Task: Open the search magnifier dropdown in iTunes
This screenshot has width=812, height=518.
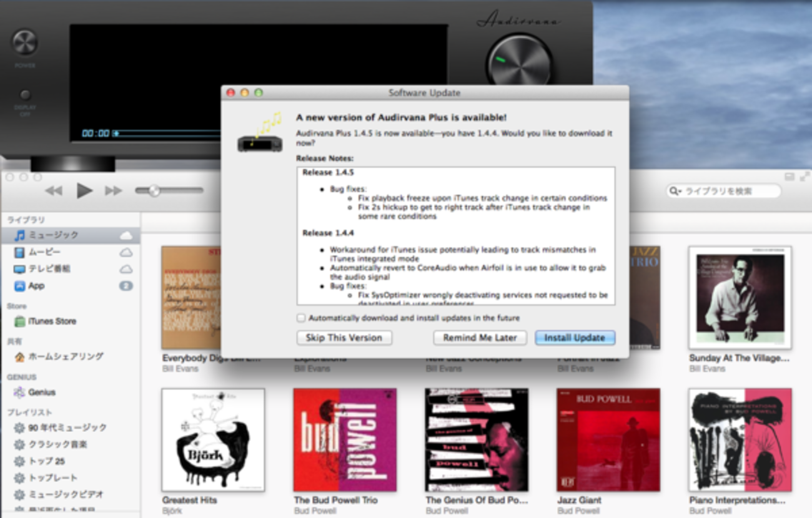Action: pyautogui.click(x=676, y=191)
